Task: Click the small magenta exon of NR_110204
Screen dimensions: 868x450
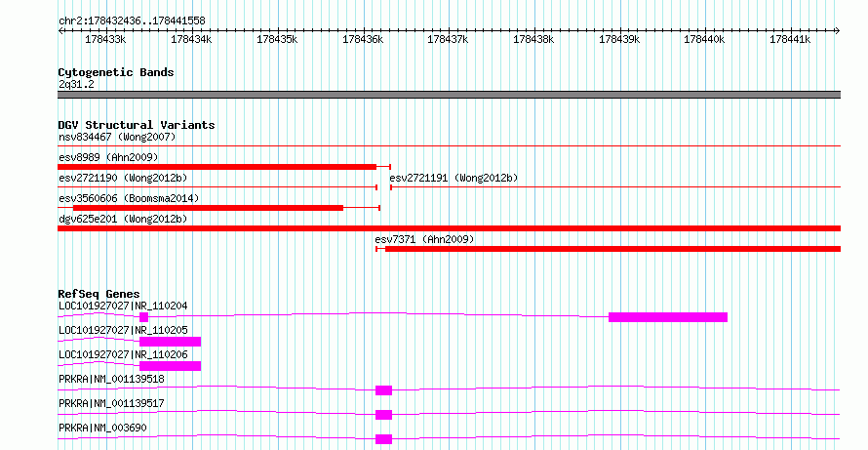Action: 144,317
